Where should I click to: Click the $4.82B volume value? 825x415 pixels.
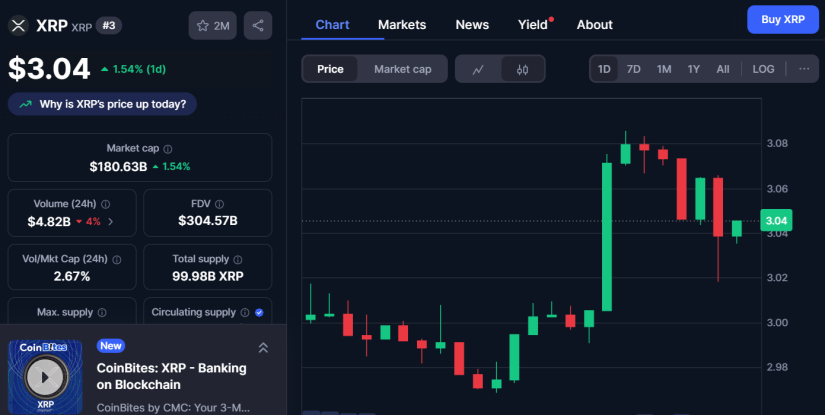click(x=49, y=222)
